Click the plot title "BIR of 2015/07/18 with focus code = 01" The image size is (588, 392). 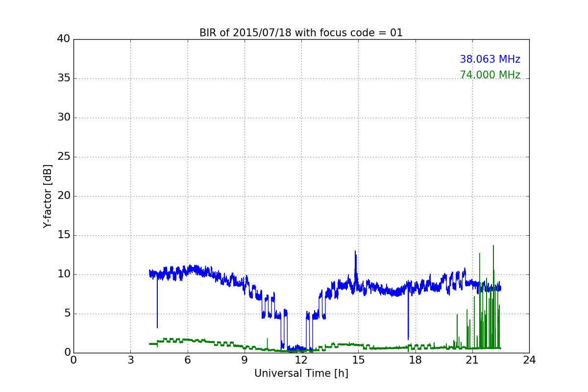pyautogui.click(x=301, y=33)
